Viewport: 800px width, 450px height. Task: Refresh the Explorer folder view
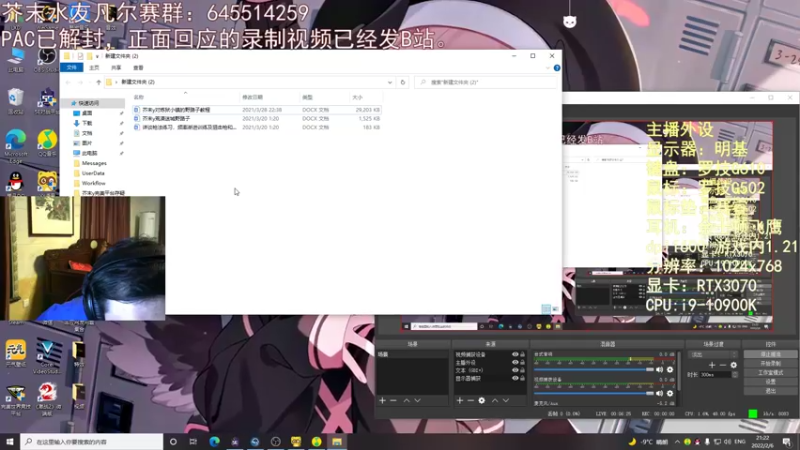(x=403, y=82)
